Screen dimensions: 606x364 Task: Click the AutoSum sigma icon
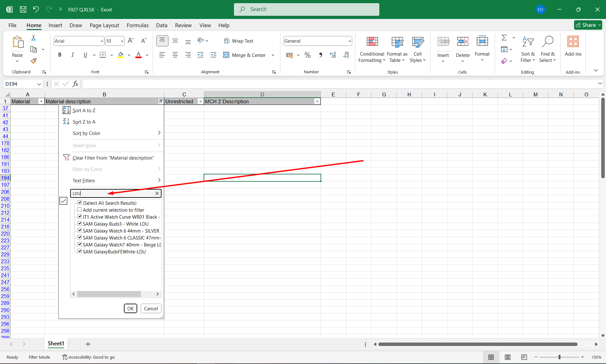(504, 38)
